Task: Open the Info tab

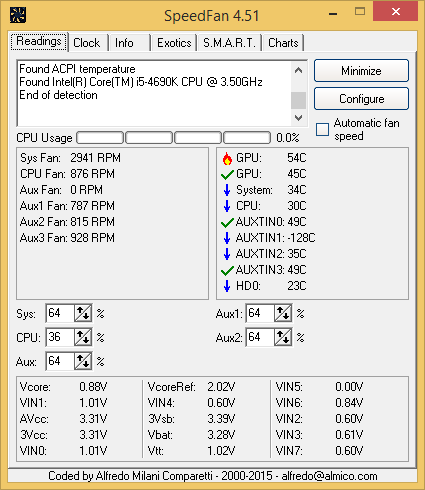Action: click(130, 43)
